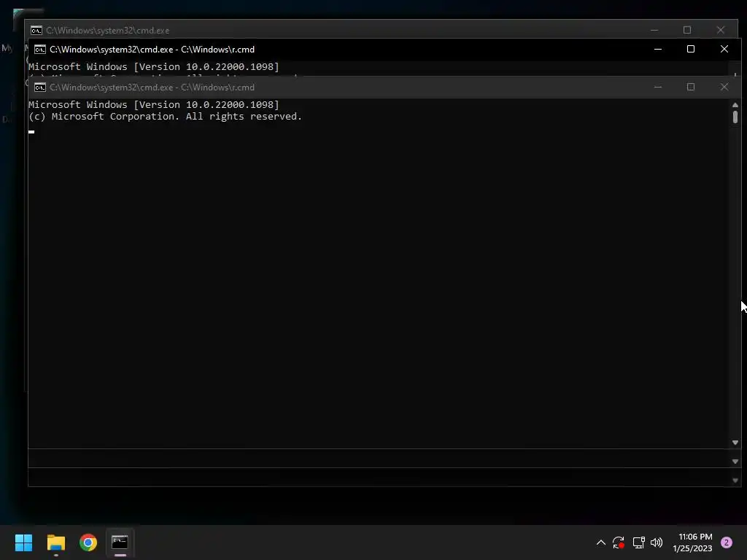Viewport: 747px width, 560px height.
Task: Click the version line in the middle window
Action: tap(153, 66)
